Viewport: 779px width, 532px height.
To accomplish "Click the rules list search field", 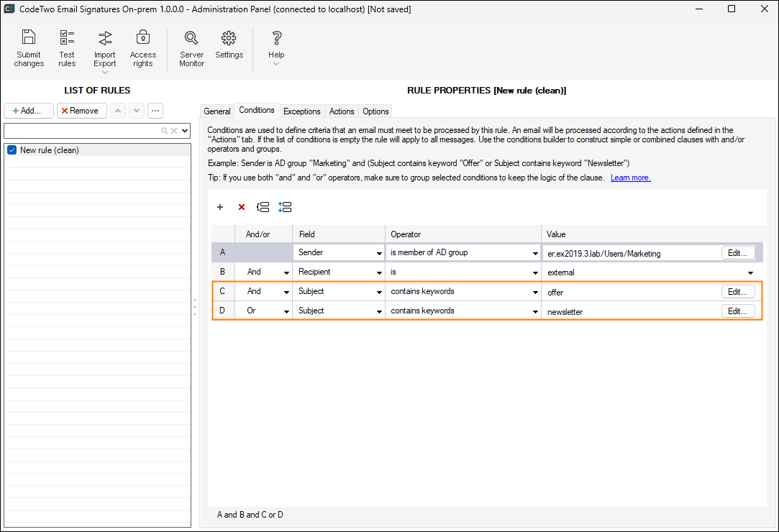I will [82, 131].
